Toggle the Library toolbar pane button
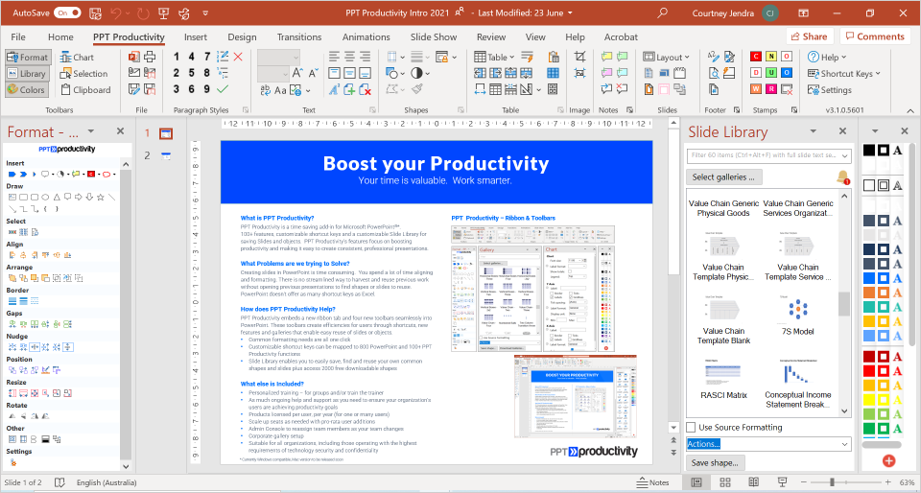 (x=27, y=74)
